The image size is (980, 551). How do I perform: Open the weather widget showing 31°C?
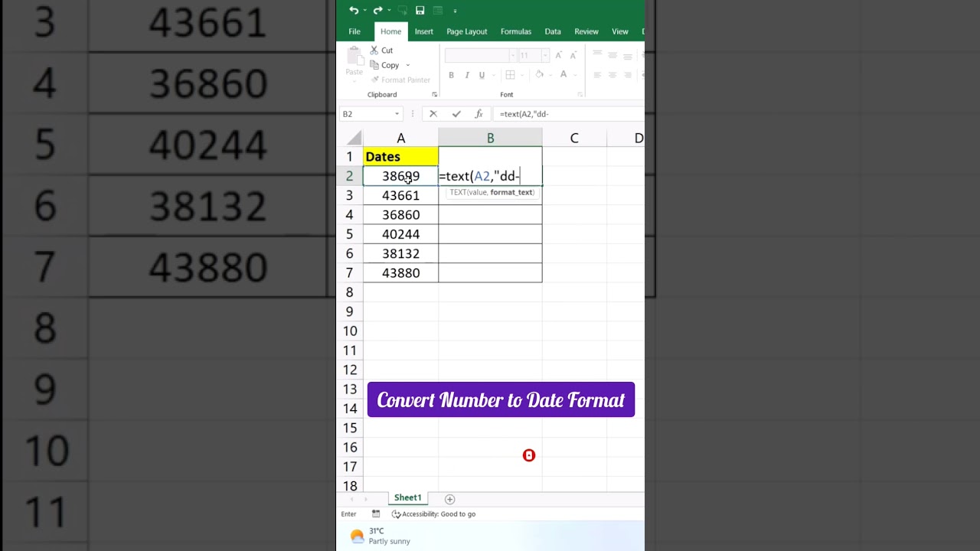click(380, 536)
